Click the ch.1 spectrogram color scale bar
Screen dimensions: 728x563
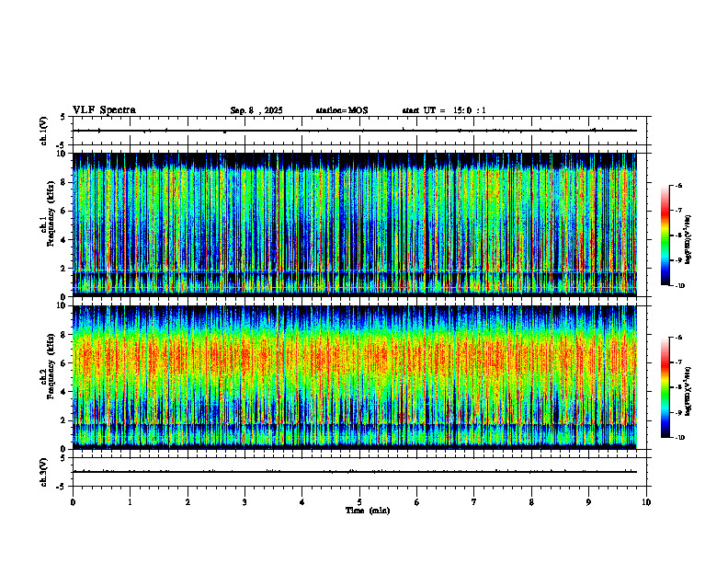pyautogui.click(x=665, y=236)
